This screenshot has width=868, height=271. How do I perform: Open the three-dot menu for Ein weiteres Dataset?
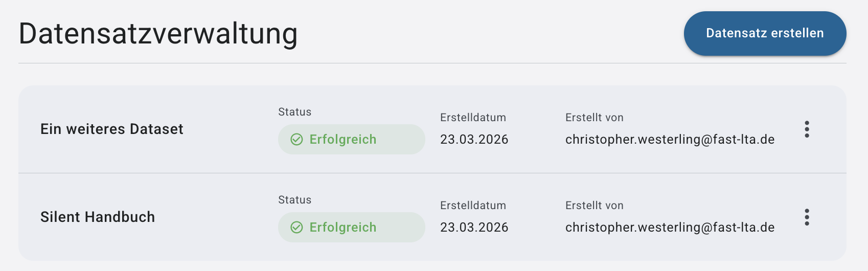[807, 129]
